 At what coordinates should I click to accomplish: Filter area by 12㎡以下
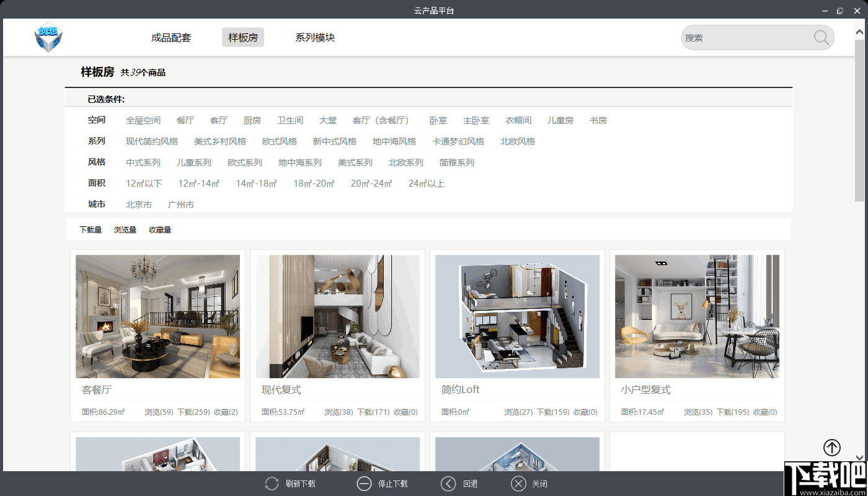(144, 184)
